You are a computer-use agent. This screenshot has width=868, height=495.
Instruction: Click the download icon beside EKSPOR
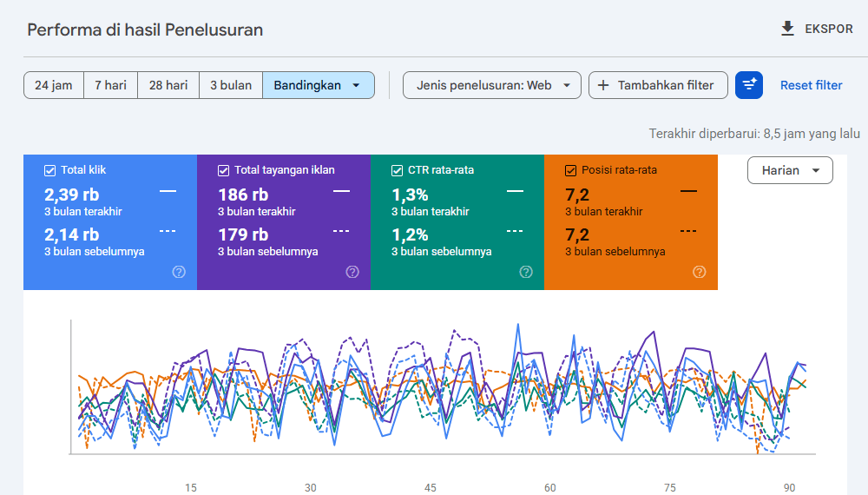click(x=787, y=29)
